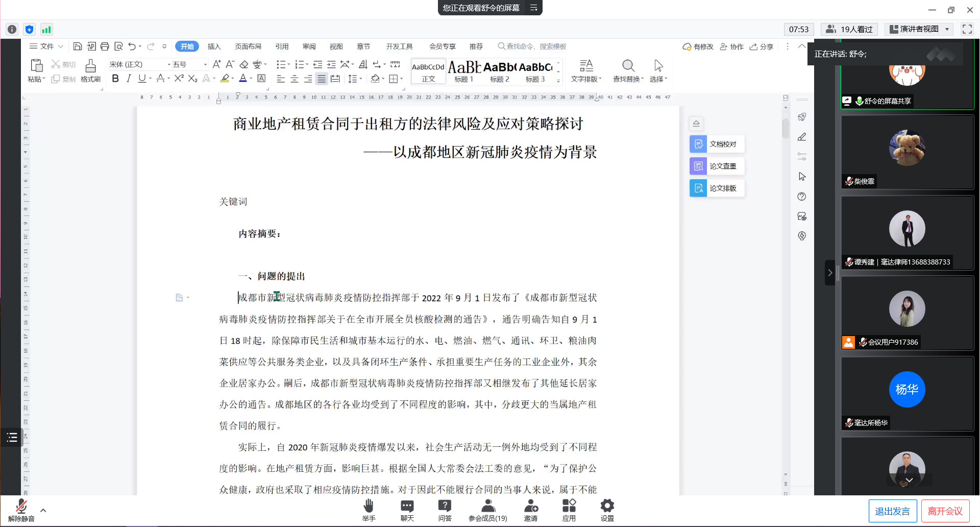Screen dimensions: 980x527
Task: Expand audio options arrow beside 解除静音
Action: [43, 510]
